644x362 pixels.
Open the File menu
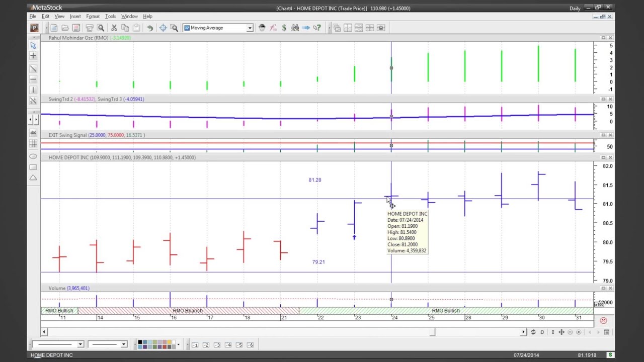33,17
